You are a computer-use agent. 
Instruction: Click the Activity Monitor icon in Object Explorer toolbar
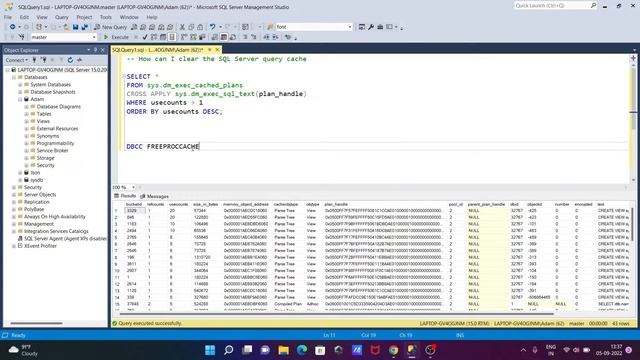[x=80, y=60]
